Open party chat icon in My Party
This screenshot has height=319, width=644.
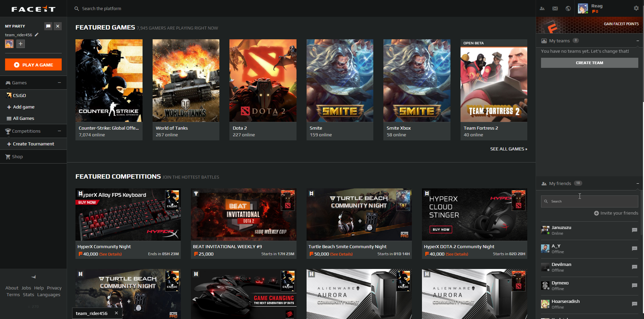coord(48,26)
